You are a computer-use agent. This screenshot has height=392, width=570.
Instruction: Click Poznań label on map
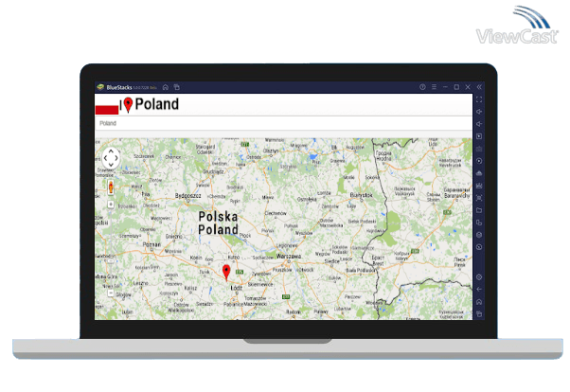(x=151, y=244)
